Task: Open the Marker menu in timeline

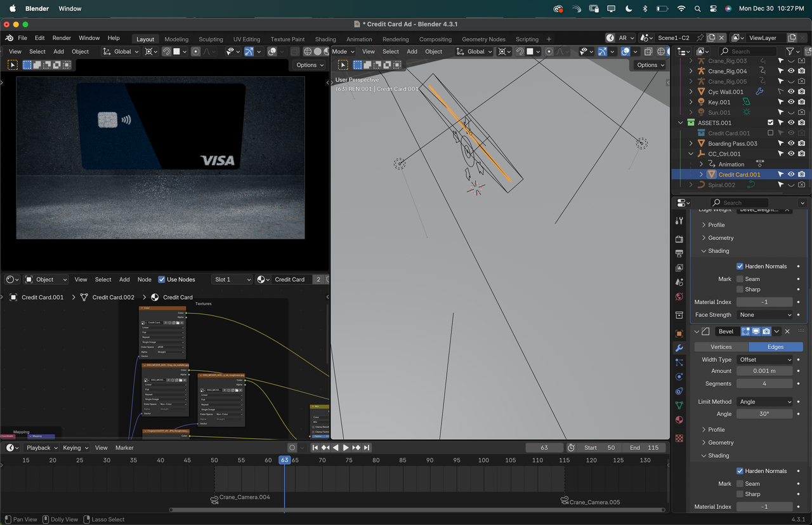Action: coord(124,448)
